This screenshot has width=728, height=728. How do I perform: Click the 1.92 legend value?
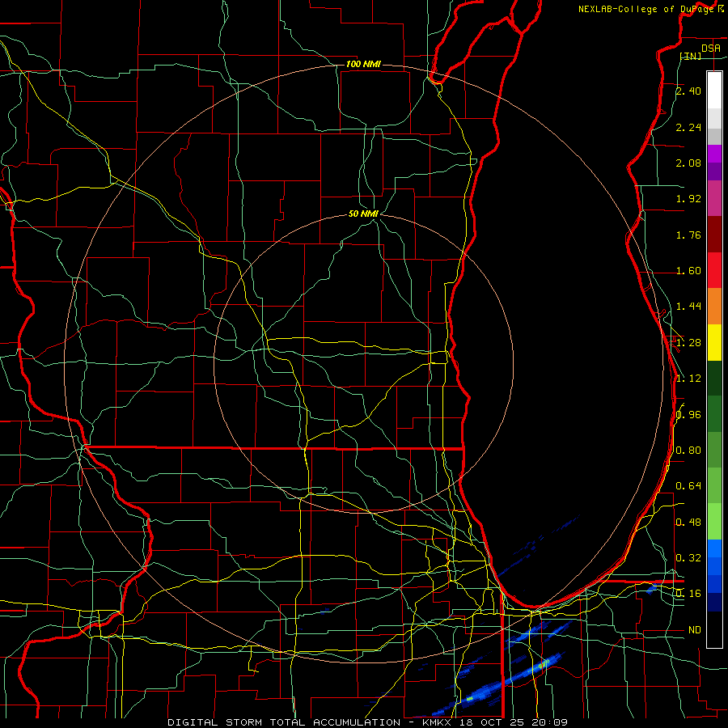pos(688,199)
